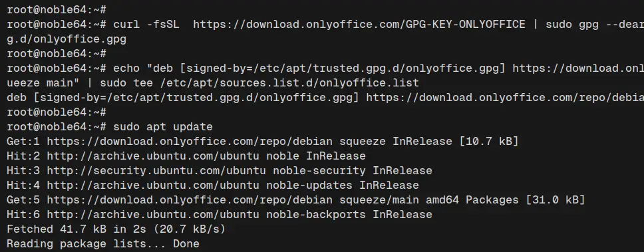Click the echo "deb [signed-by..." command line
Screen dimensions: 644x252
pos(379,68)
